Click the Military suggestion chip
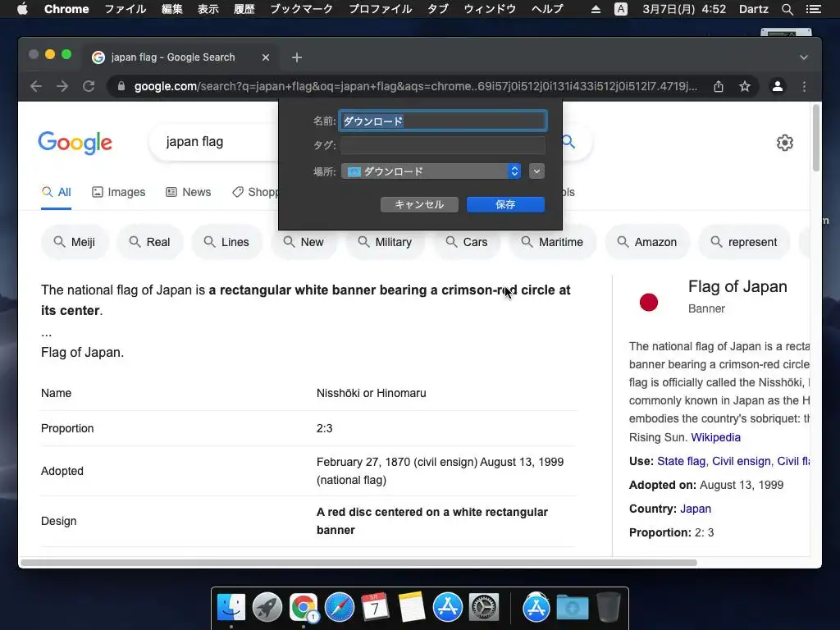Viewport: 840px width, 630px height. 386,242
